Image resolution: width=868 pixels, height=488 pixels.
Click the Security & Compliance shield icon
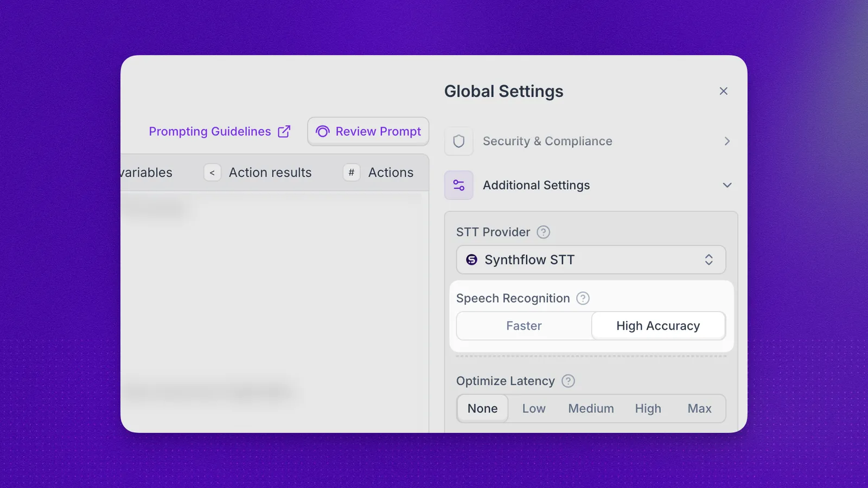459,141
